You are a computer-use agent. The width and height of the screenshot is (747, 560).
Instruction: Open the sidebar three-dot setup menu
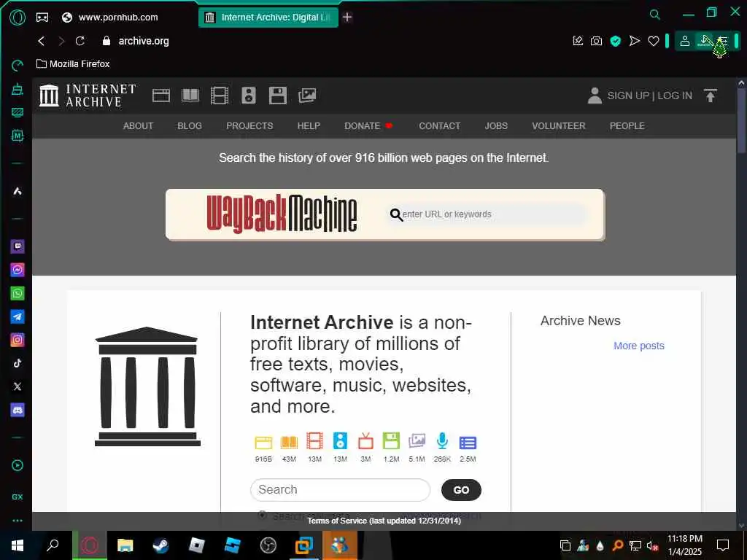point(18,521)
